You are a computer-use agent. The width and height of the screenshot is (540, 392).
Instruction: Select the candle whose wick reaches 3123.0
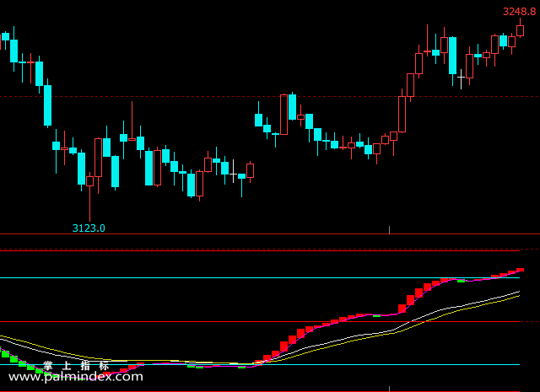tap(90, 197)
